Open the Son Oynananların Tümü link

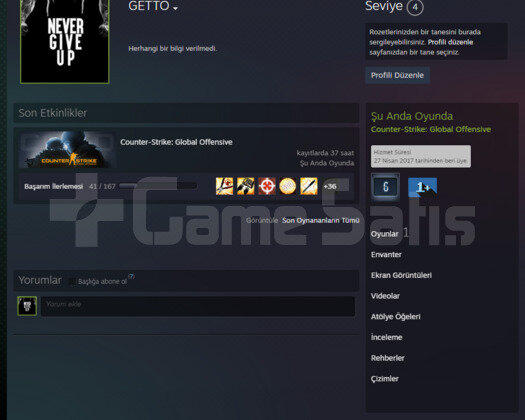tap(321, 220)
